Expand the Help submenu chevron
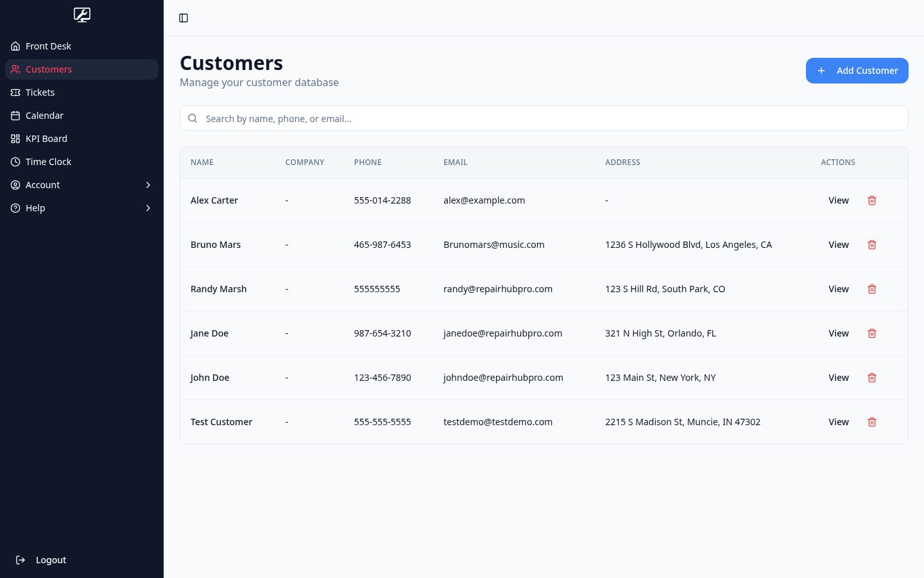The width and height of the screenshot is (924, 578). (x=148, y=208)
